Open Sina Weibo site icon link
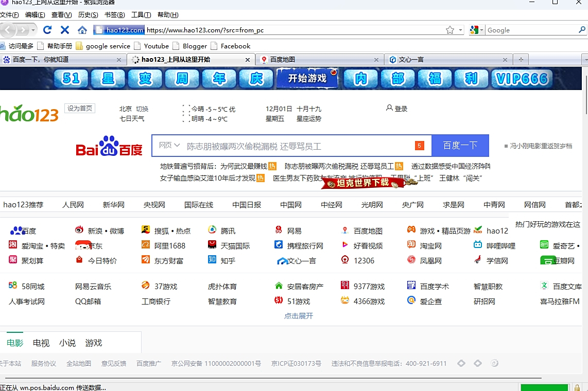This screenshot has width=588, height=391. 79,230
